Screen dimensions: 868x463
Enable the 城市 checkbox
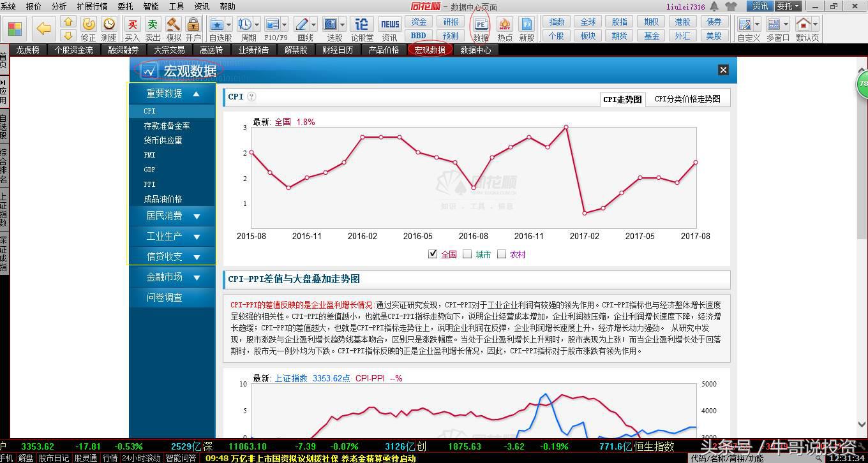tap(467, 254)
